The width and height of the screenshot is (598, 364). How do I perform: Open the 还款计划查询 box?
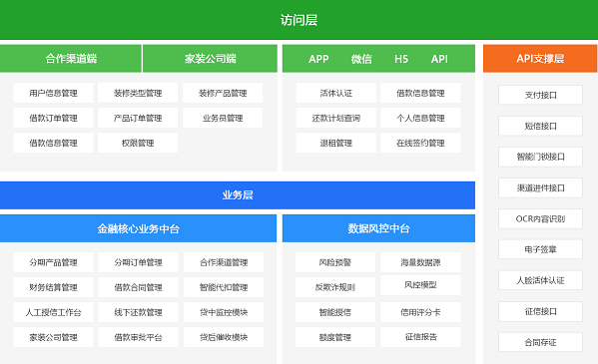point(336,118)
